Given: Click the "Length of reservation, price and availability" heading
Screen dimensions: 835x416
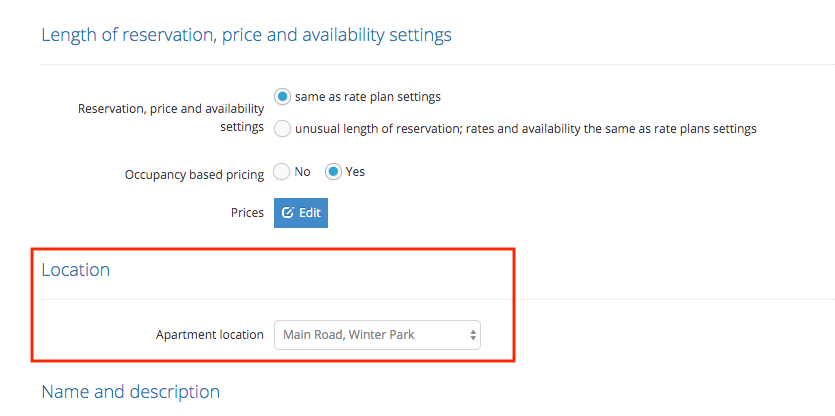Looking at the screenshot, I should click(247, 35).
